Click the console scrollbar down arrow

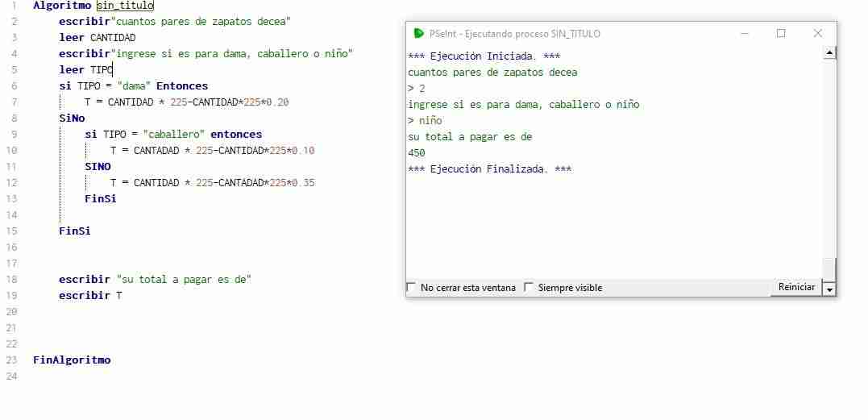pyautogui.click(x=829, y=289)
